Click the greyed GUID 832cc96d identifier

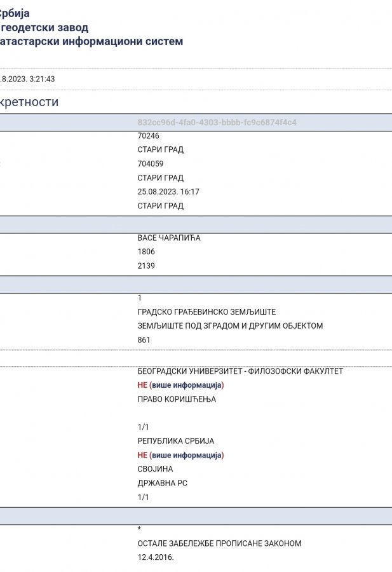[x=217, y=122]
